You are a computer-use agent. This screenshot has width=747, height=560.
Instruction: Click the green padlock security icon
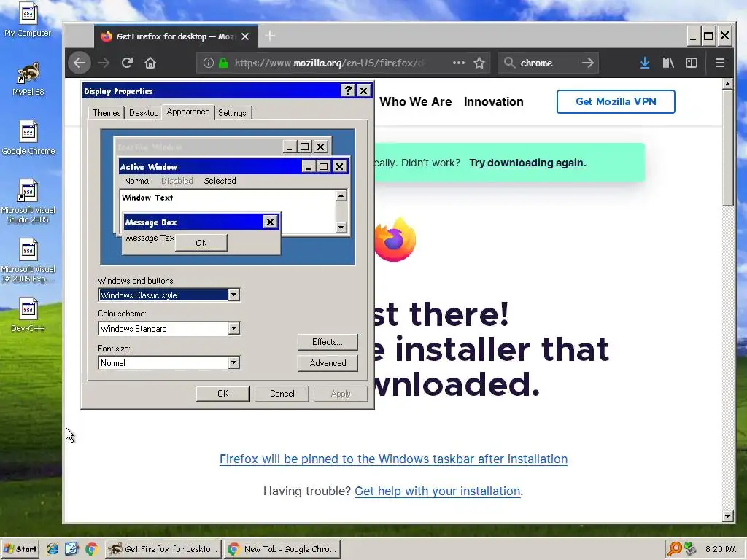[x=223, y=63]
